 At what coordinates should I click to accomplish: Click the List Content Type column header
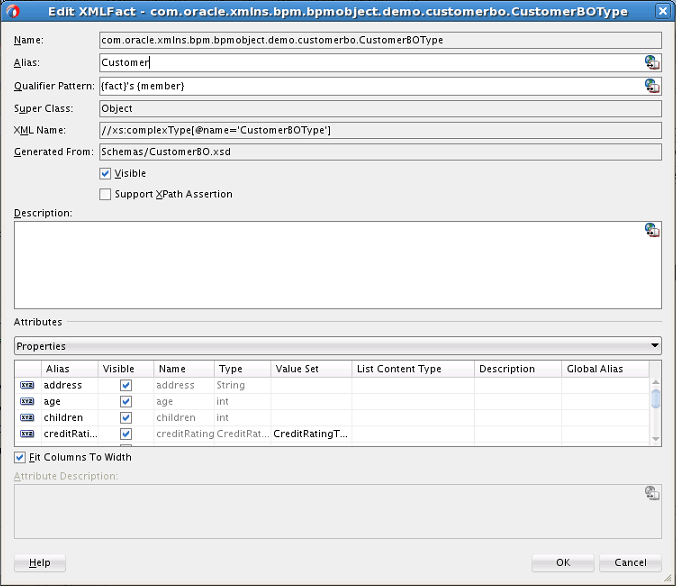pos(413,369)
